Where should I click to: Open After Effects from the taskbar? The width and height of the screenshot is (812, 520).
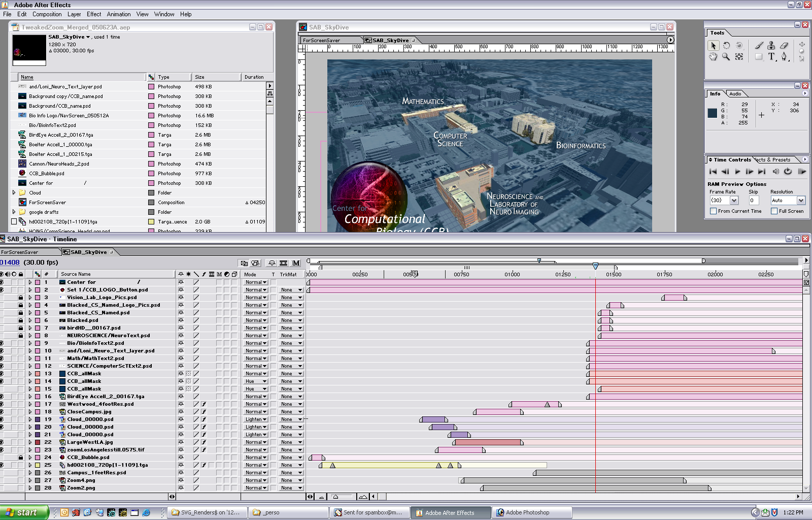click(x=451, y=513)
